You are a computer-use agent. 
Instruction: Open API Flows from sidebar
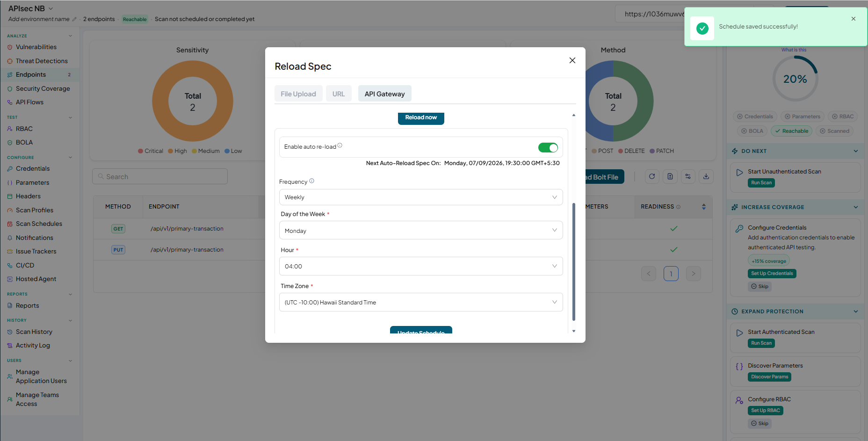point(29,102)
